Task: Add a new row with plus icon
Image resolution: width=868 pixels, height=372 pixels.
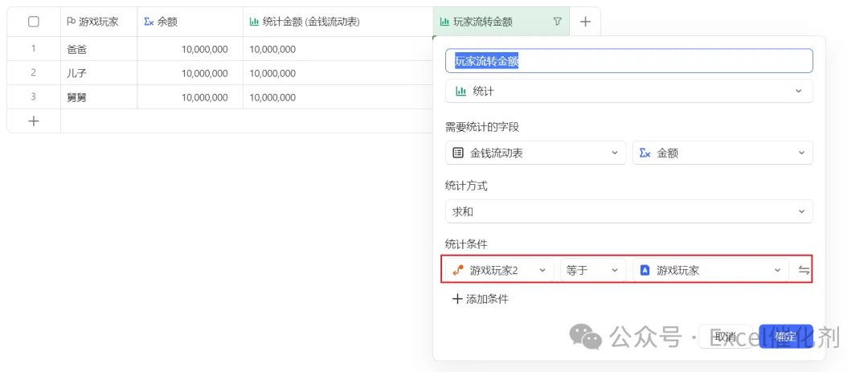Action: point(33,121)
